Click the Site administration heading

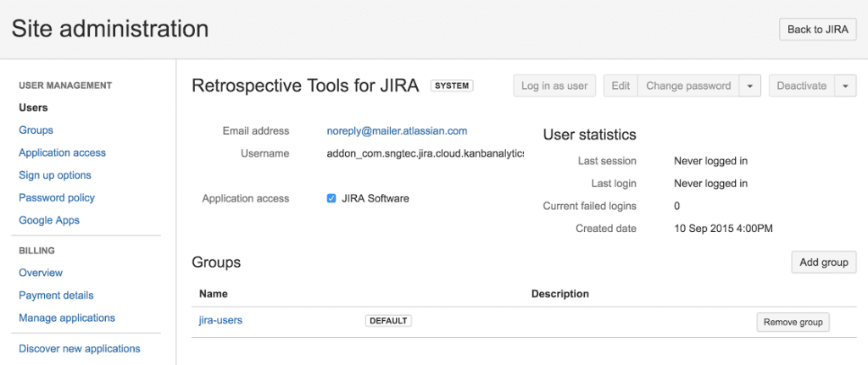point(110,29)
